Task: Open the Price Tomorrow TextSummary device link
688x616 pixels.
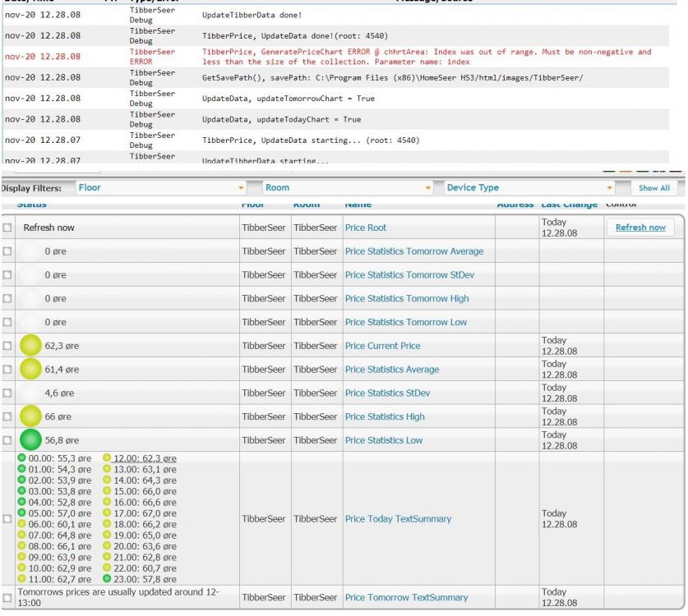Action: 406,598
